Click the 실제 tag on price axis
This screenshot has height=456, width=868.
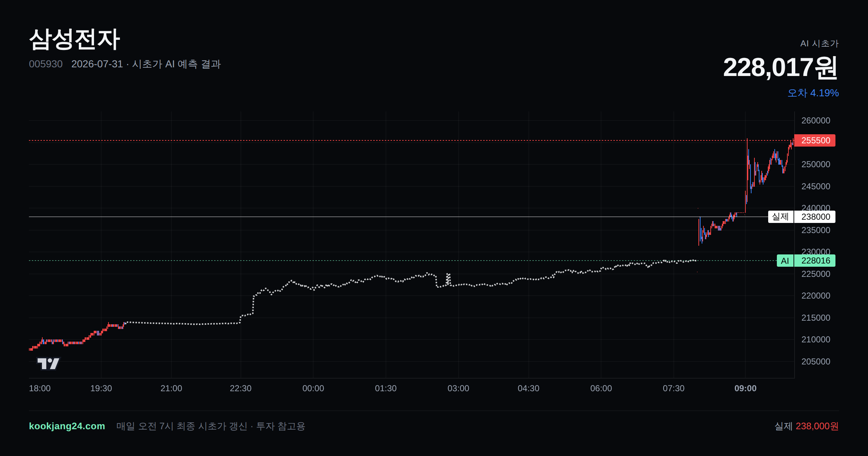(x=780, y=217)
